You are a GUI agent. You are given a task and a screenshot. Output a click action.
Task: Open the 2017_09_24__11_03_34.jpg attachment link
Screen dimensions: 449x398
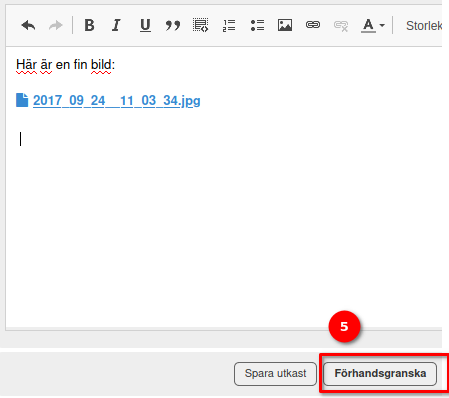[x=117, y=101]
